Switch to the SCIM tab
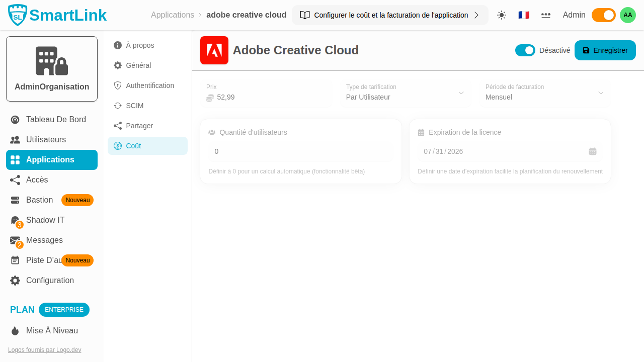The height and width of the screenshot is (362, 644). (x=134, y=106)
